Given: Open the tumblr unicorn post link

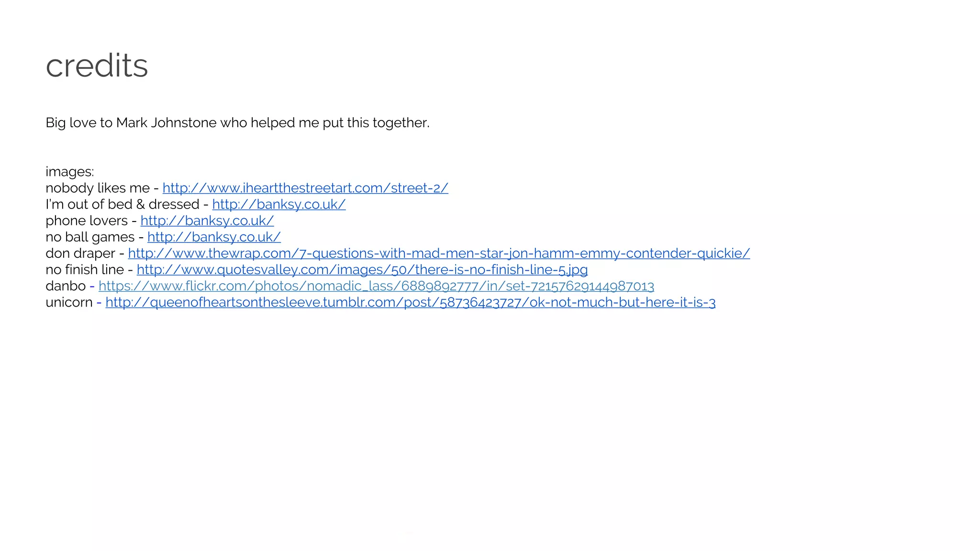Looking at the screenshot, I should tap(411, 302).
